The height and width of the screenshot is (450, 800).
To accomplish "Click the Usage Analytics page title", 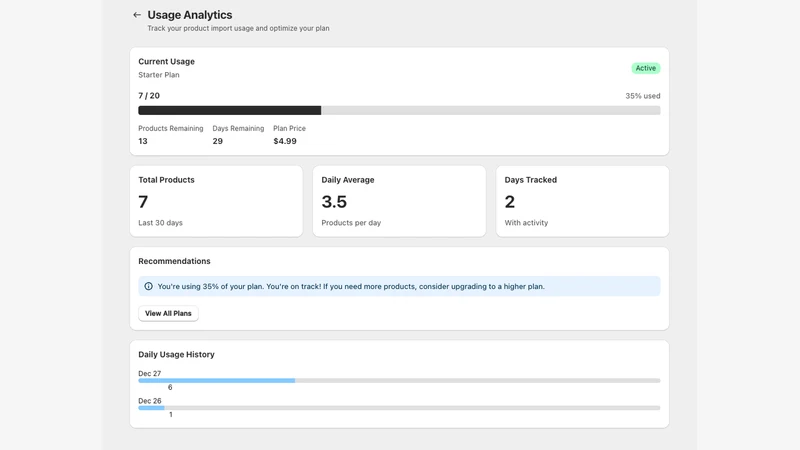I will (x=190, y=15).
